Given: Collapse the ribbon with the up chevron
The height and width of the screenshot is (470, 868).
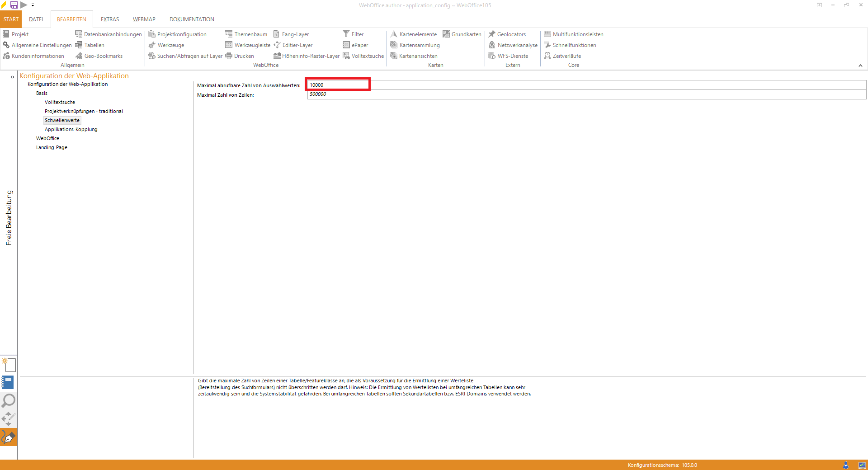Looking at the screenshot, I should (x=860, y=66).
